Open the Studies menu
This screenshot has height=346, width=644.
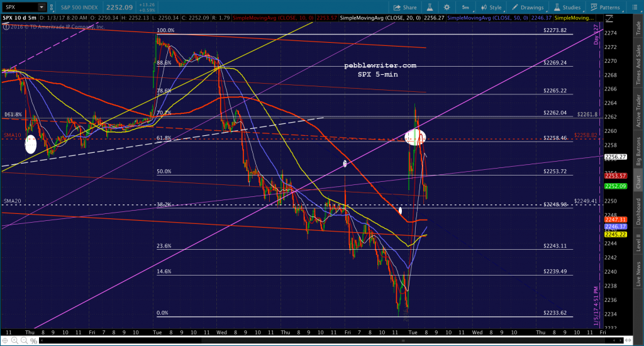click(568, 8)
